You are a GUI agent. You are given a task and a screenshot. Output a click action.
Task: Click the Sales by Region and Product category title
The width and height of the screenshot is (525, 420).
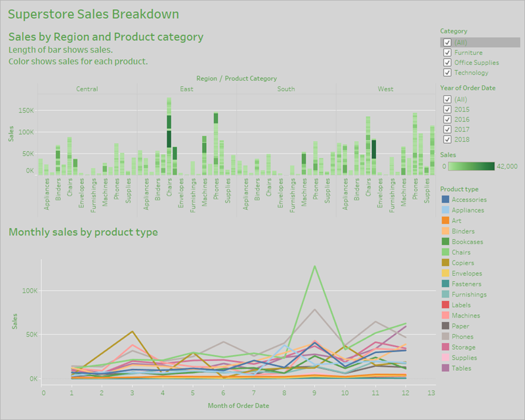pos(106,37)
